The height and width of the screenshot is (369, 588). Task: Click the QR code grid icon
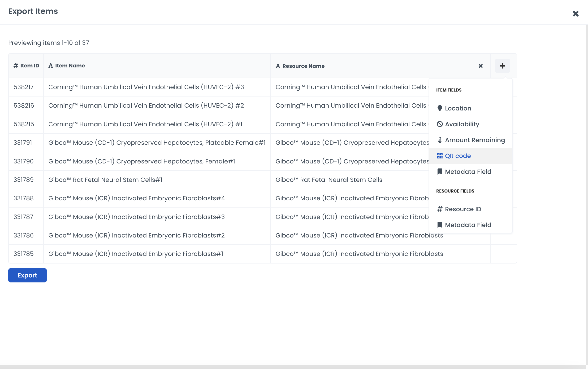[x=440, y=156]
